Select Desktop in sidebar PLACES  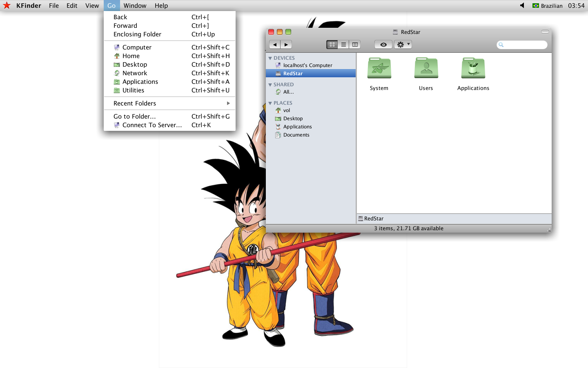point(311,119)
